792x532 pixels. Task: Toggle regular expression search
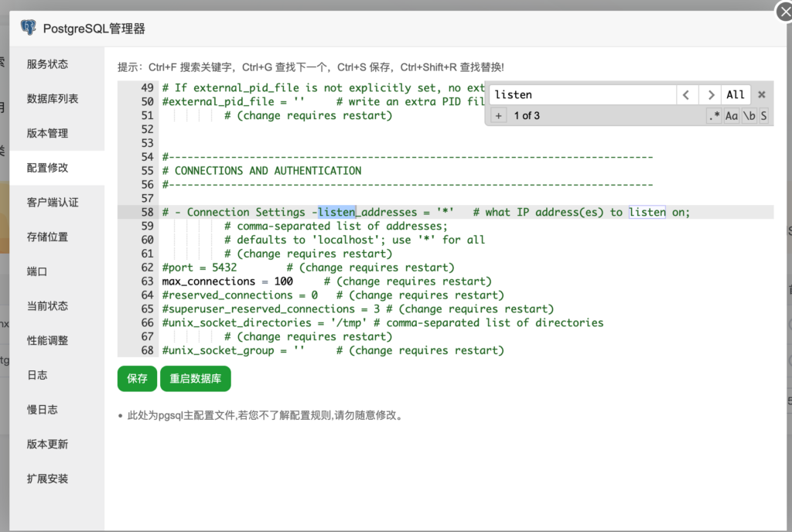pyautogui.click(x=714, y=116)
